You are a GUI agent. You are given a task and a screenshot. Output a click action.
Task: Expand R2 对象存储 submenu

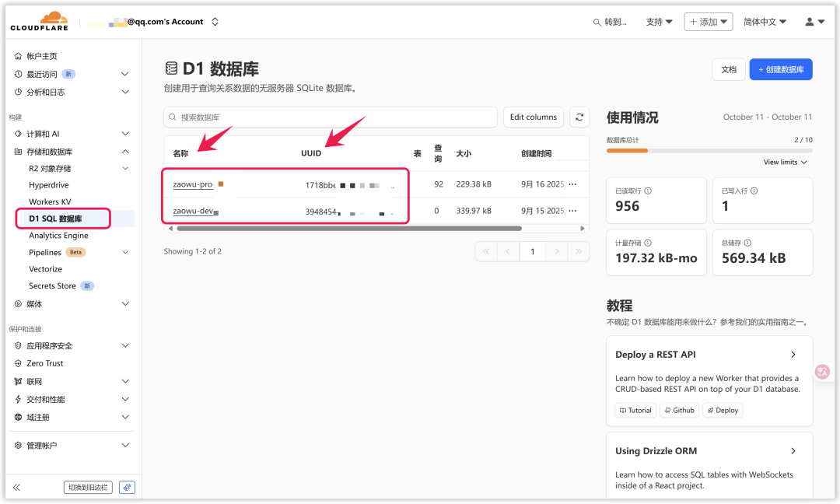pos(124,169)
